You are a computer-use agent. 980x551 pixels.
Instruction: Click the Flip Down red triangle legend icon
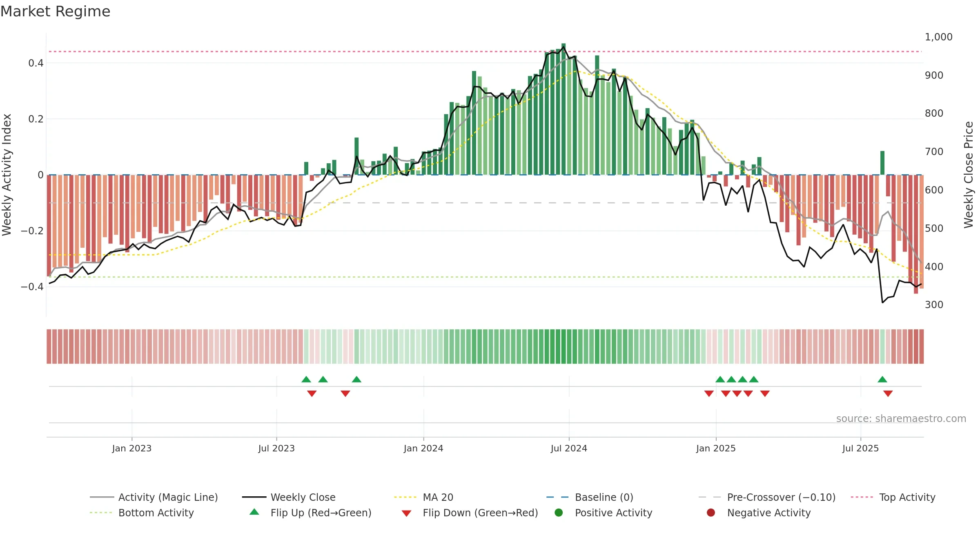pos(406,513)
